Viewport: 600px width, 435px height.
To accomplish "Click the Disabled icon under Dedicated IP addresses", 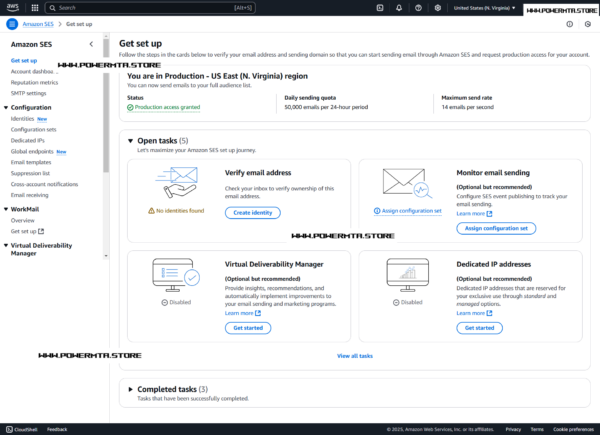I will coord(396,302).
